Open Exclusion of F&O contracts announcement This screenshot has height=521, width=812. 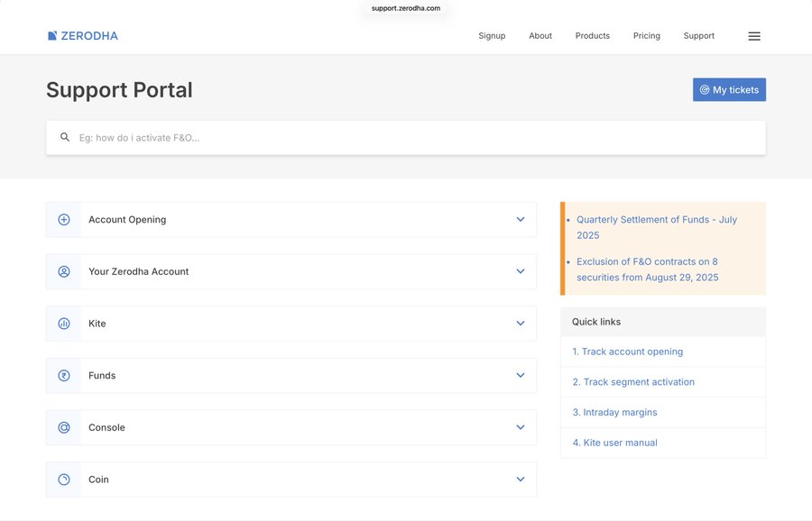(647, 269)
